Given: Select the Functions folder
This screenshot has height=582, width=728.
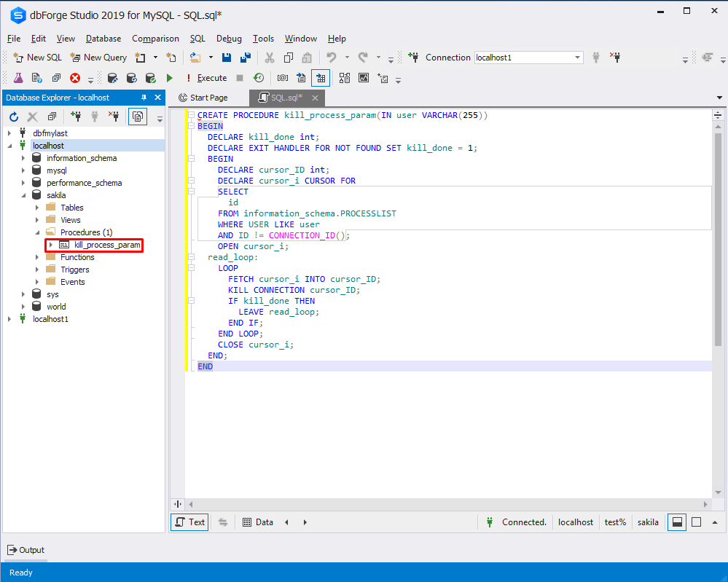Looking at the screenshot, I should pos(77,257).
